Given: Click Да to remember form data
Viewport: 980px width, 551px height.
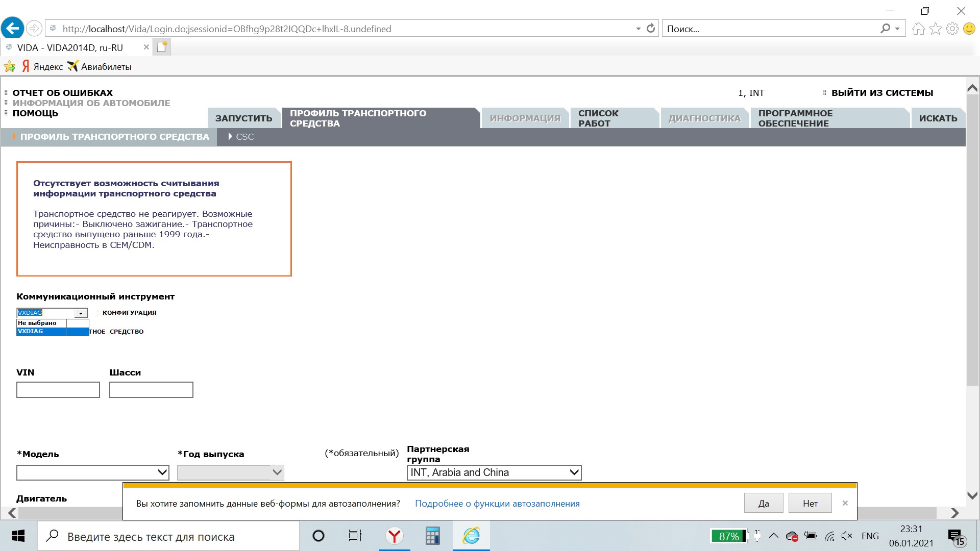Looking at the screenshot, I should (763, 504).
